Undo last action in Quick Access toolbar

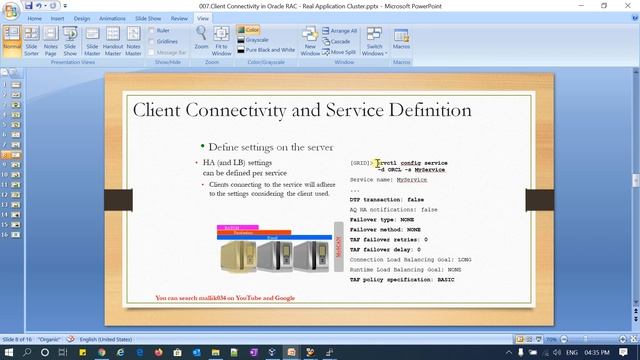(x=38, y=6)
